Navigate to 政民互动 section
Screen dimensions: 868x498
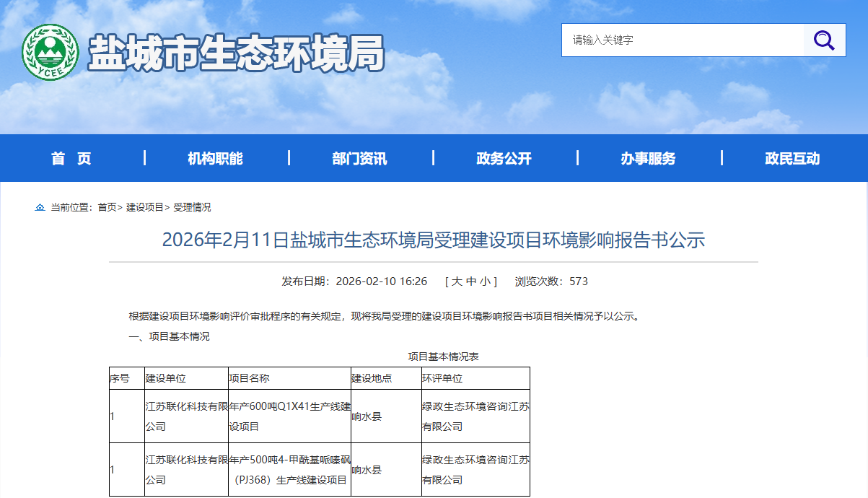coord(792,159)
